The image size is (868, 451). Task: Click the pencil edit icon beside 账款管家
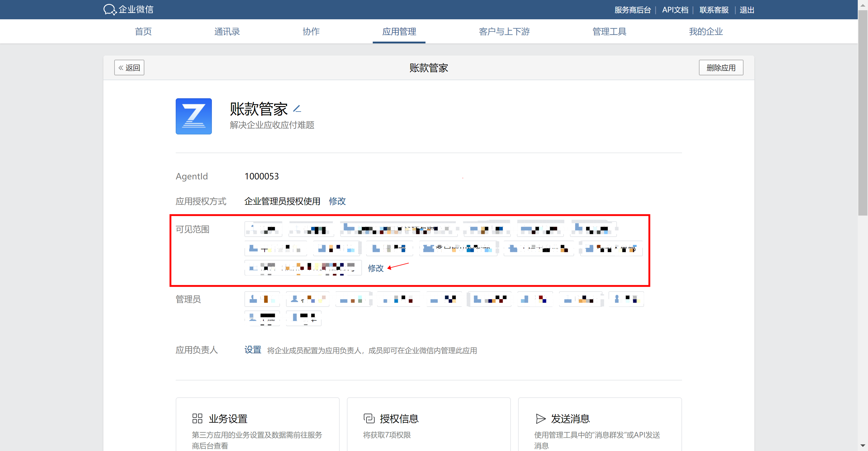click(x=297, y=109)
